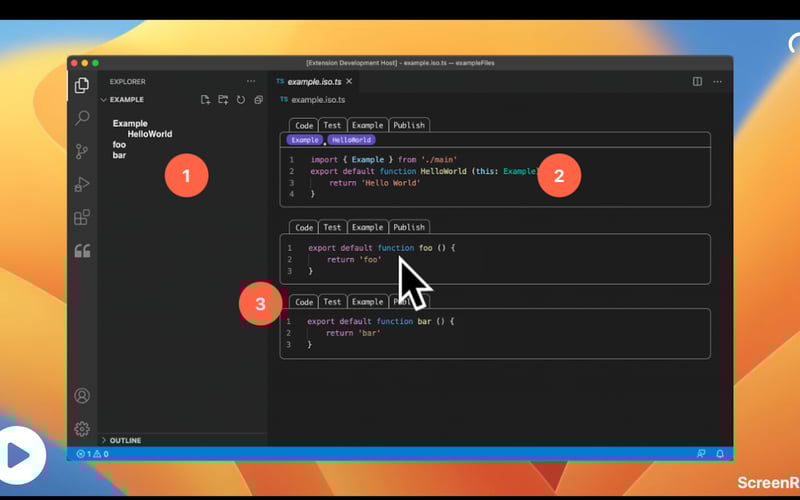Play the screen recording video

tap(19, 455)
